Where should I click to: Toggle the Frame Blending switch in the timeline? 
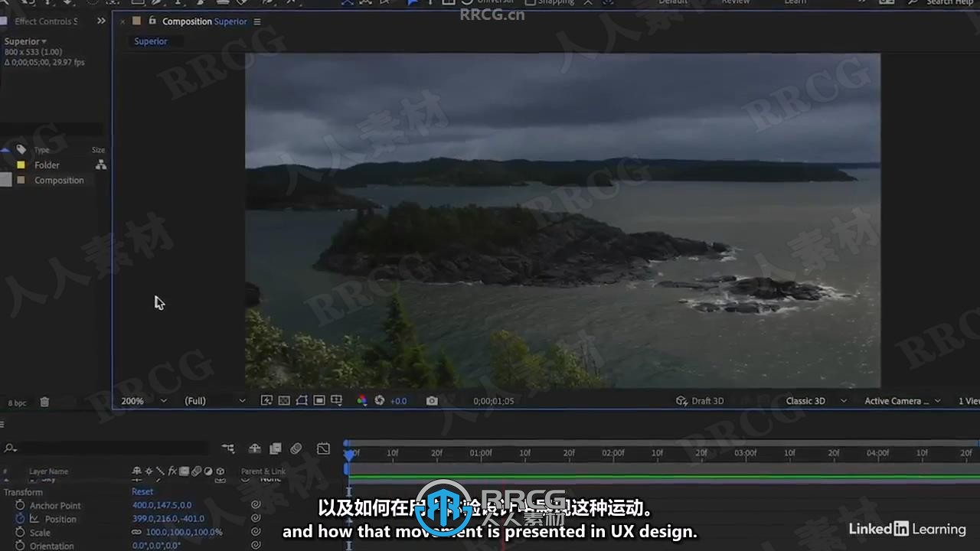[x=275, y=448]
